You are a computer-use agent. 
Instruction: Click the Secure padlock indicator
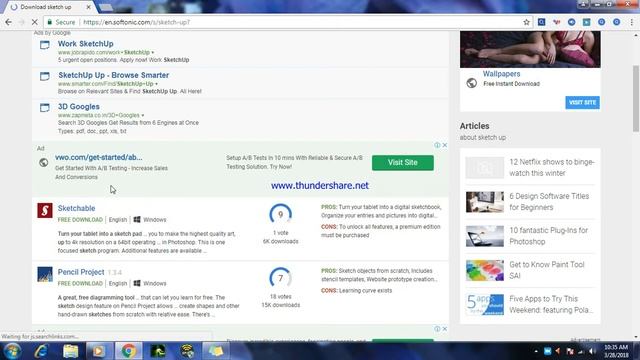tap(61, 22)
